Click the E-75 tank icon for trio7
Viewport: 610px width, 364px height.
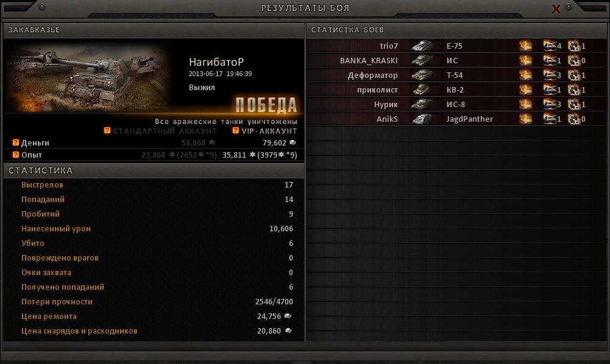pyautogui.click(x=422, y=46)
